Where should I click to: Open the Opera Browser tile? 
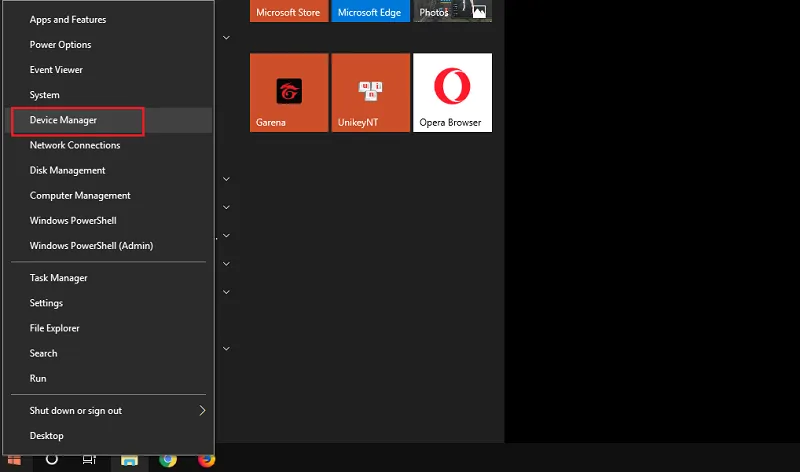452,92
